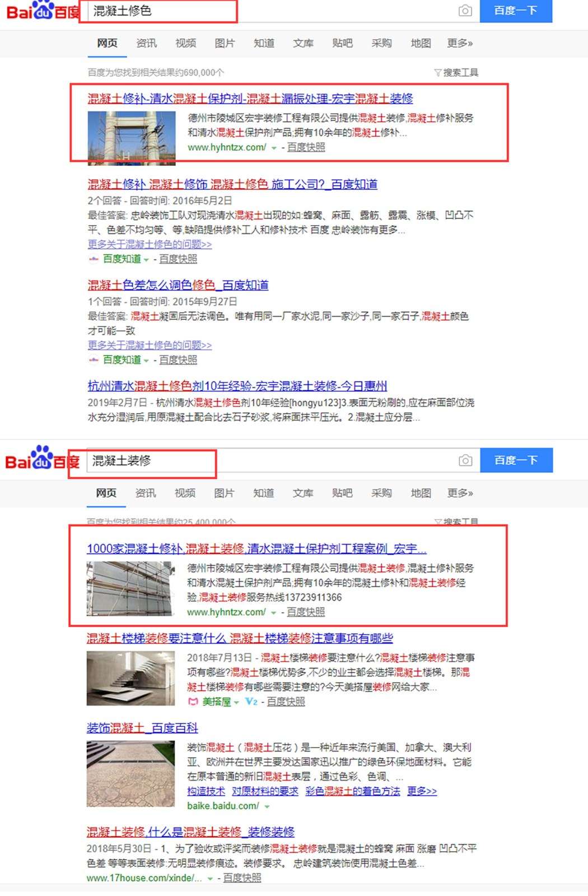This screenshot has height=896, width=588.
Task: Click the 美搭屋 source icon
Action: pos(193,702)
